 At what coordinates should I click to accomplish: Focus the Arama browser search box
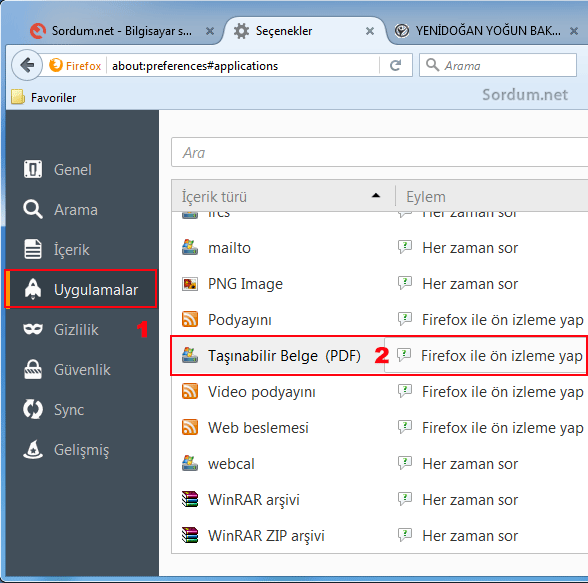pyautogui.click(x=498, y=65)
